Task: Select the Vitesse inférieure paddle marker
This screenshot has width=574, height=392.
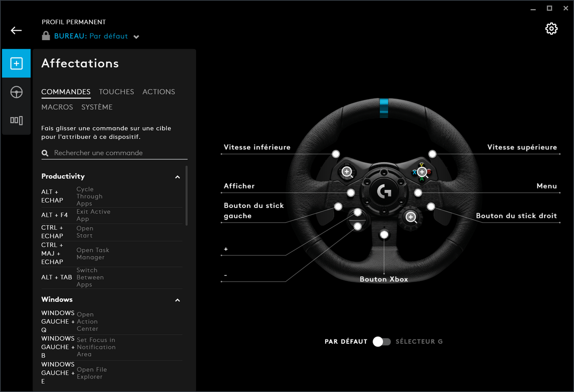Action: click(x=336, y=154)
